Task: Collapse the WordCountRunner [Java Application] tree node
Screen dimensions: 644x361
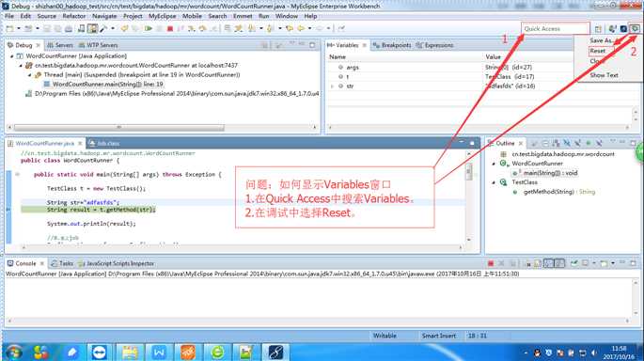Action: point(12,55)
